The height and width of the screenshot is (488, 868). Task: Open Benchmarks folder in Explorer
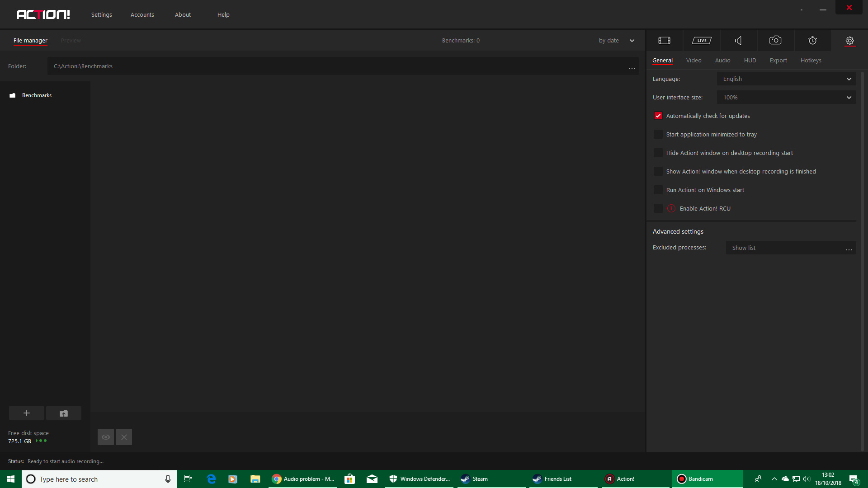pyautogui.click(x=63, y=413)
